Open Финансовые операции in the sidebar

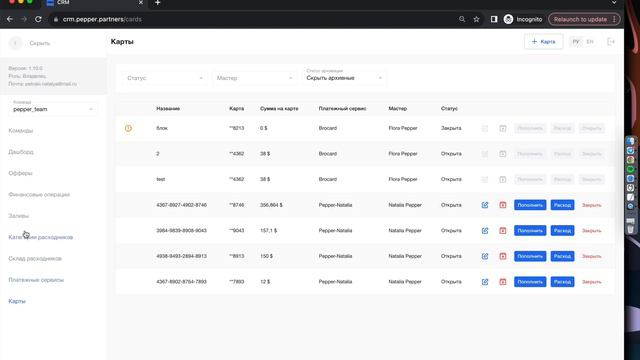(x=39, y=195)
